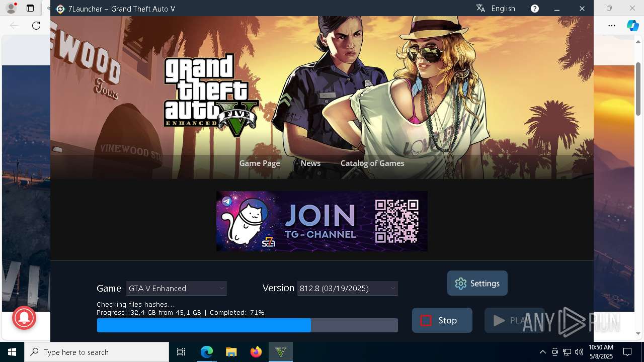Select the 7Launcher taskbar icon

(281, 352)
